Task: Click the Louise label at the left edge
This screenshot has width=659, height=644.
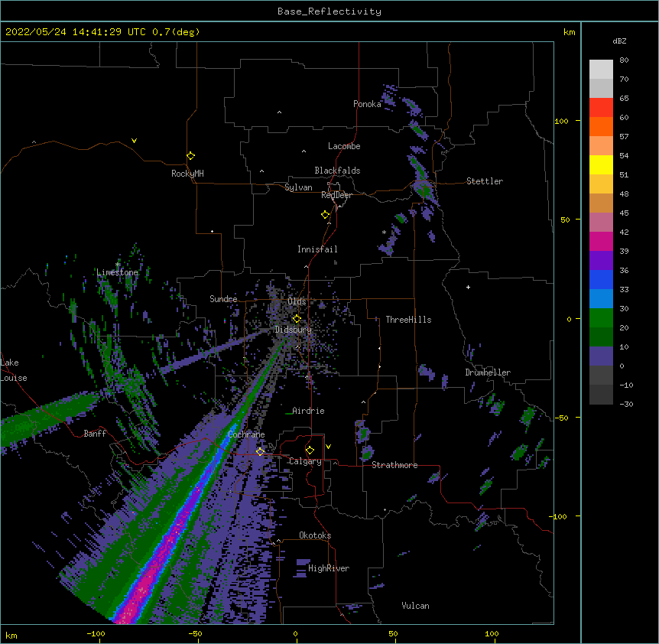Action: 14,378
